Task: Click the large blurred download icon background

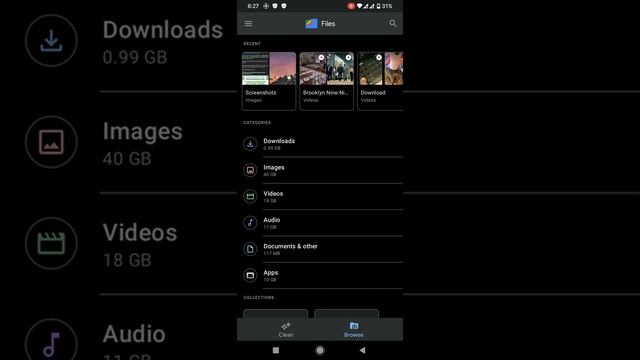Action: [51, 40]
